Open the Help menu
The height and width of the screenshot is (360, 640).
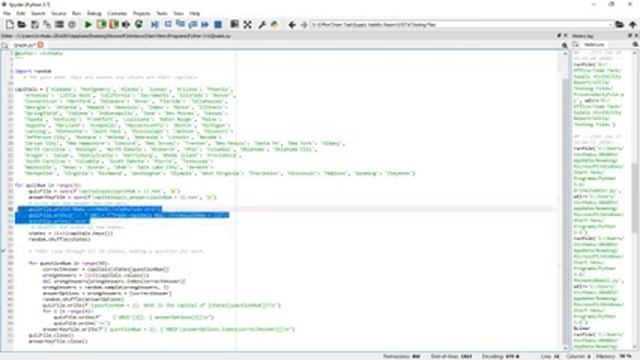[195, 13]
